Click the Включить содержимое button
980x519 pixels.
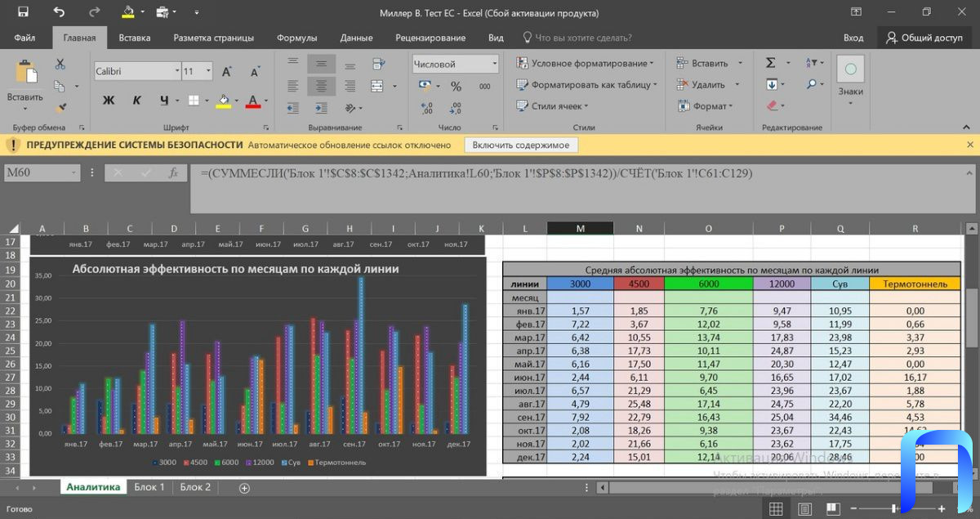click(x=521, y=145)
